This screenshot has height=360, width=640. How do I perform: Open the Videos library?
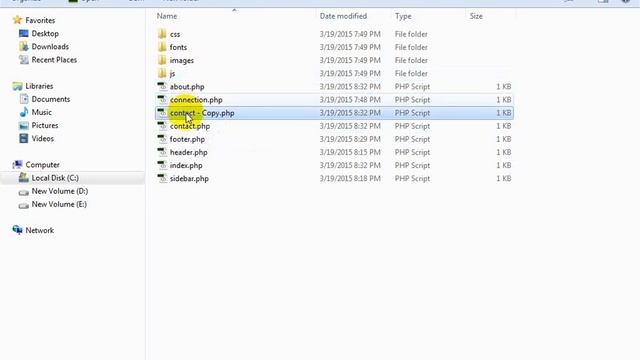tap(42, 138)
